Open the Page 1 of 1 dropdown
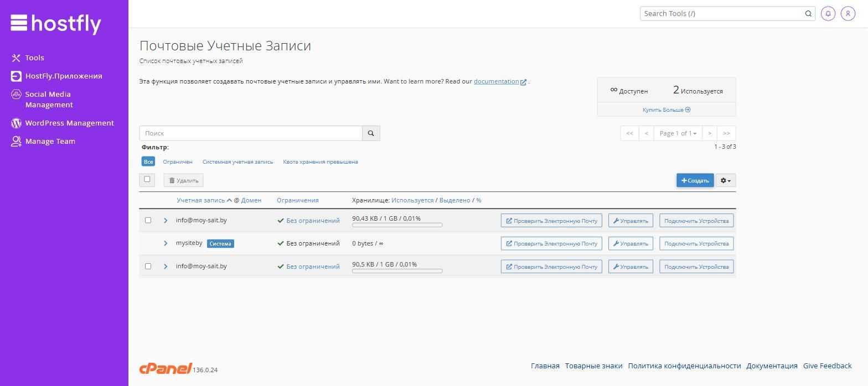This screenshot has height=386, width=868. pyautogui.click(x=678, y=133)
